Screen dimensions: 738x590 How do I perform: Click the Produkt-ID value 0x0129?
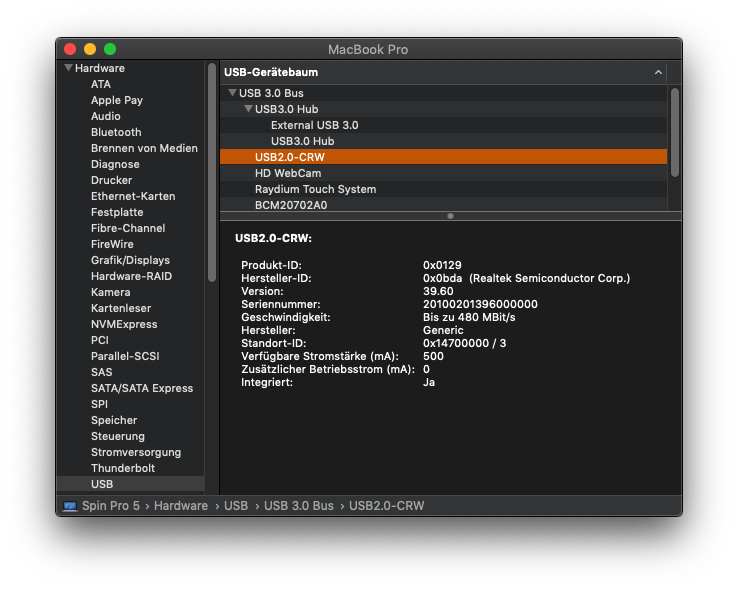[442, 265]
